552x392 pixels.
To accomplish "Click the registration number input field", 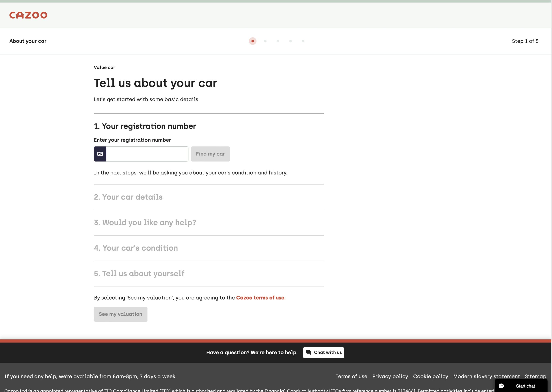I will click(x=147, y=154).
